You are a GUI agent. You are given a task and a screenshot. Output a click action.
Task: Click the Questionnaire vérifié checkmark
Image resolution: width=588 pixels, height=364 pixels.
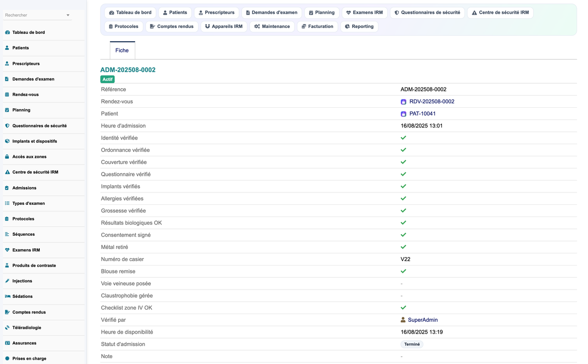click(403, 174)
